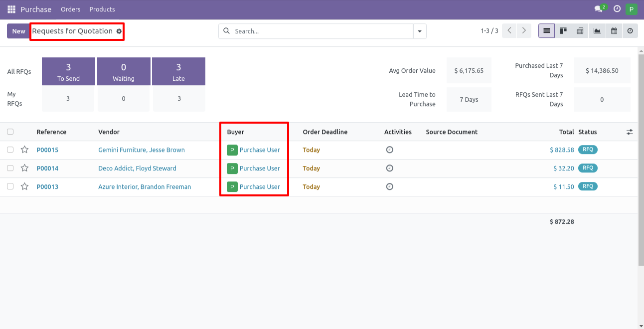644x329 pixels.
Task: Open activity clock for P00015
Action: coord(390,150)
